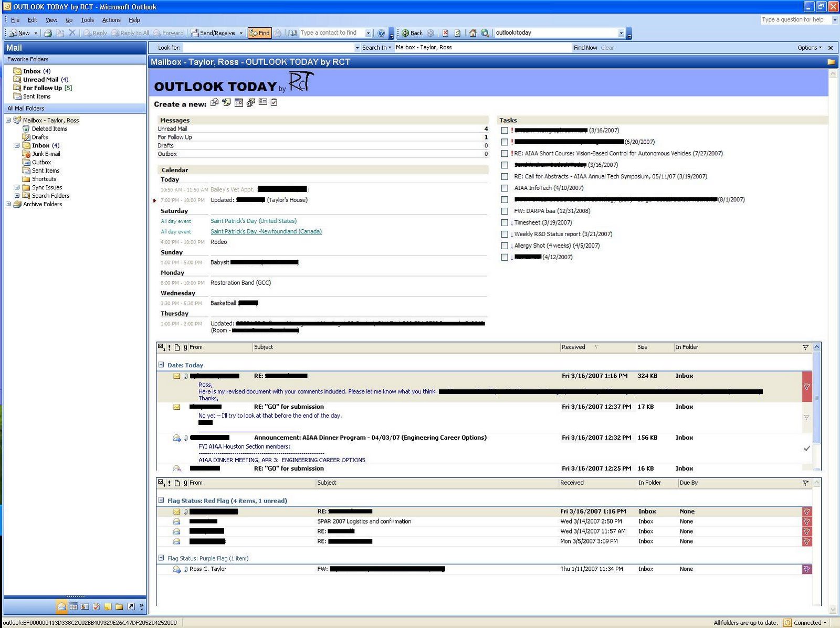The height and width of the screenshot is (628, 840).
Task: Switch to Contacts in navigation pane
Action: tap(85, 606)
